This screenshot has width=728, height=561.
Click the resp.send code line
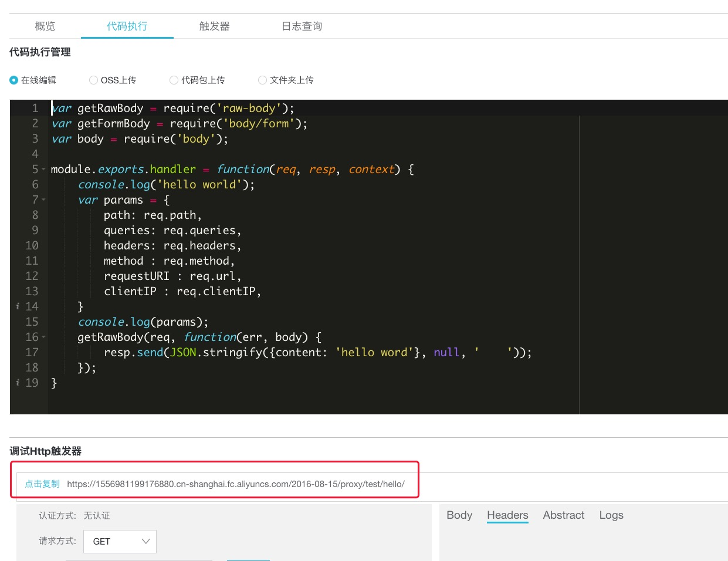pyautogui.click(x=318, y=353)
